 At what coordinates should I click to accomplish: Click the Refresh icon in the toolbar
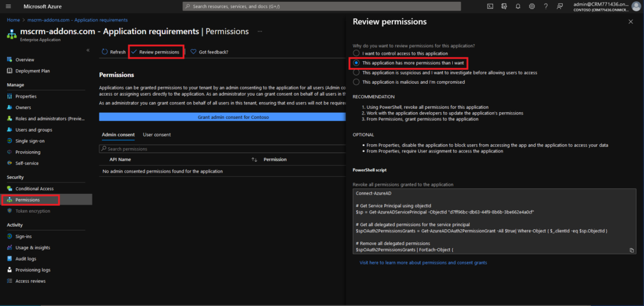pyautogui.click(x=104, y=52)
